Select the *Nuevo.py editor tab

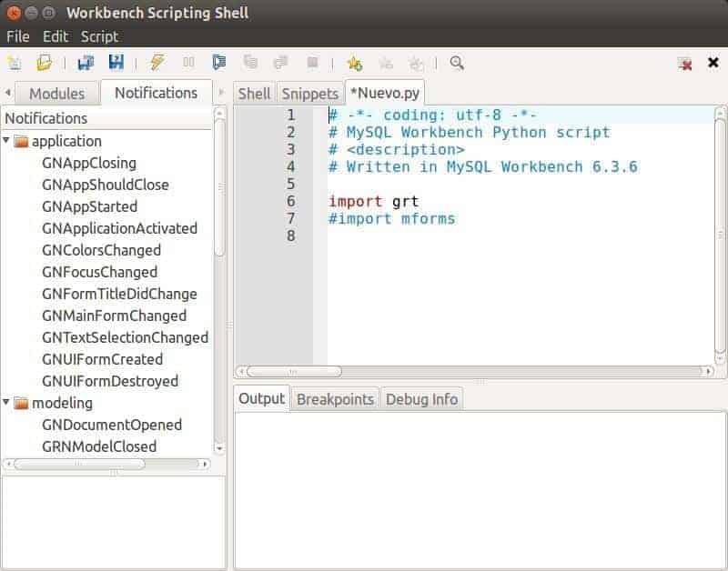coord(385,93)
